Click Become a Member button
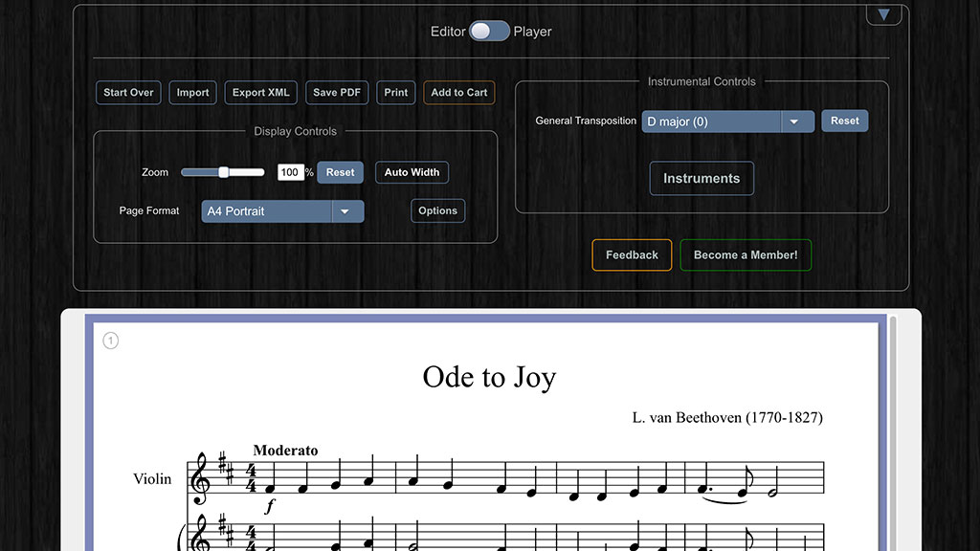 pos(746,254)
